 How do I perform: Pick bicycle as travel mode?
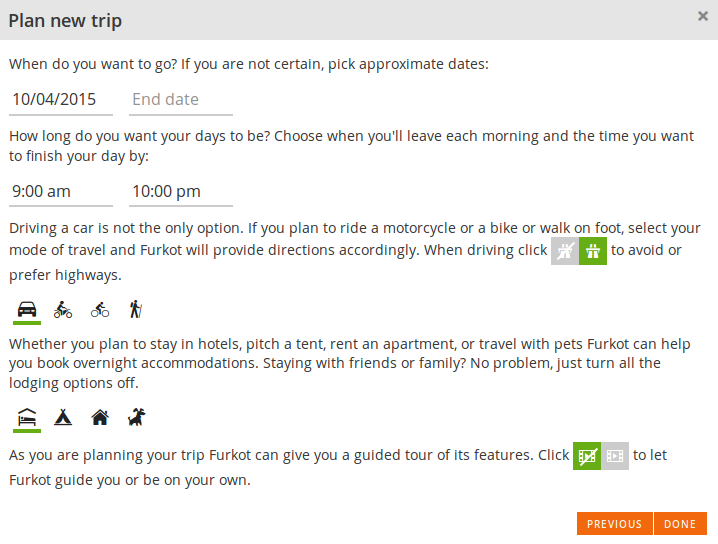99,309
